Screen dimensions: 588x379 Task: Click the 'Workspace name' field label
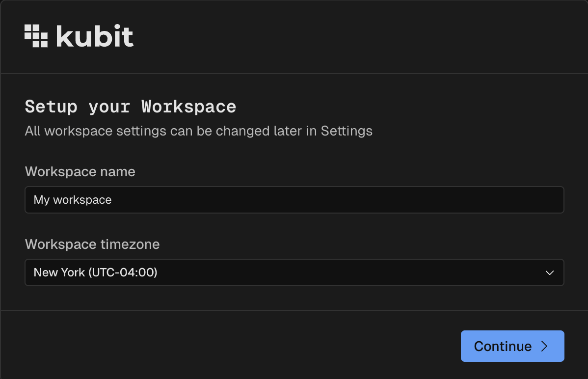(80, 172)
